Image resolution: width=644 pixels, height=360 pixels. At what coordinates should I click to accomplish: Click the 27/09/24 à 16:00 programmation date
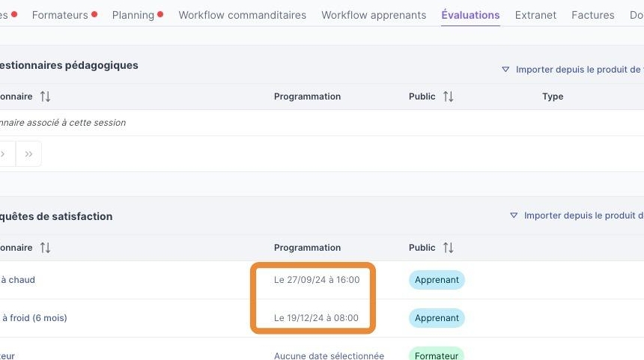(x=317, y=280)
